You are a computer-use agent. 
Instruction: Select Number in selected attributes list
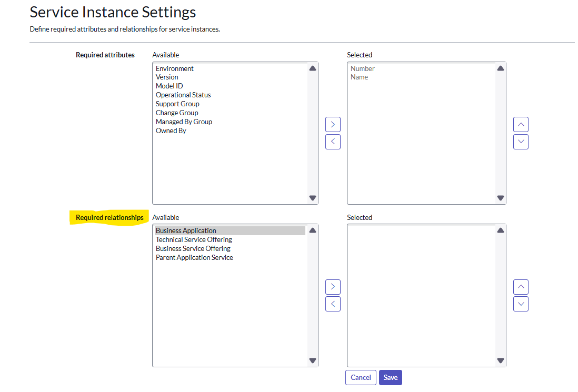pos(364,68)
